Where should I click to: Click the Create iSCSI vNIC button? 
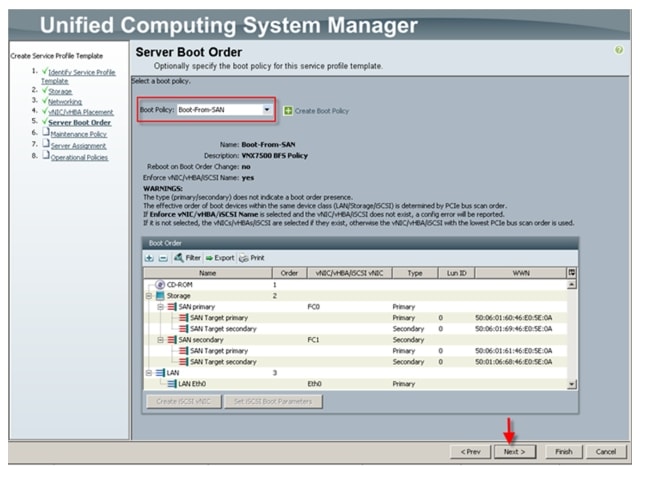pyautogui.click(x=183, y=401)
